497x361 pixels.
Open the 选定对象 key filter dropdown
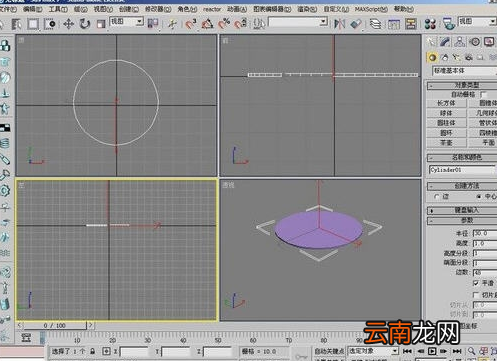tap(373, 351)
